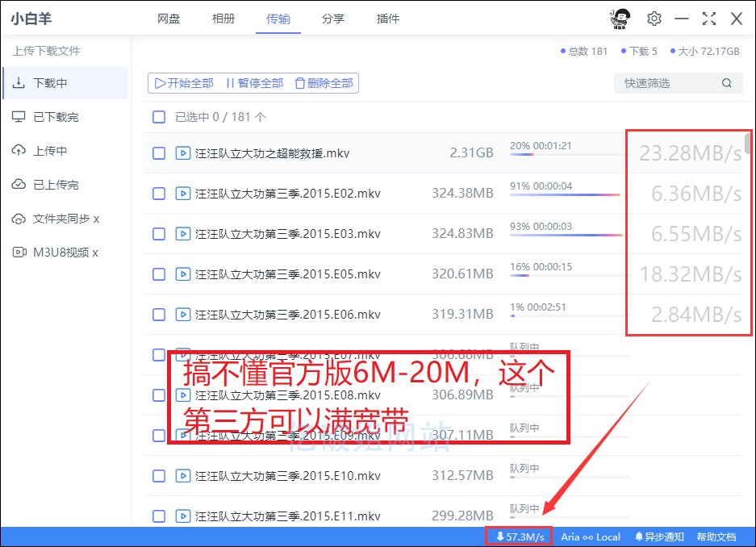Switch to the 网盘 tab
The width and height of the screenshot is (756, 547).
(x=169, y=18)
